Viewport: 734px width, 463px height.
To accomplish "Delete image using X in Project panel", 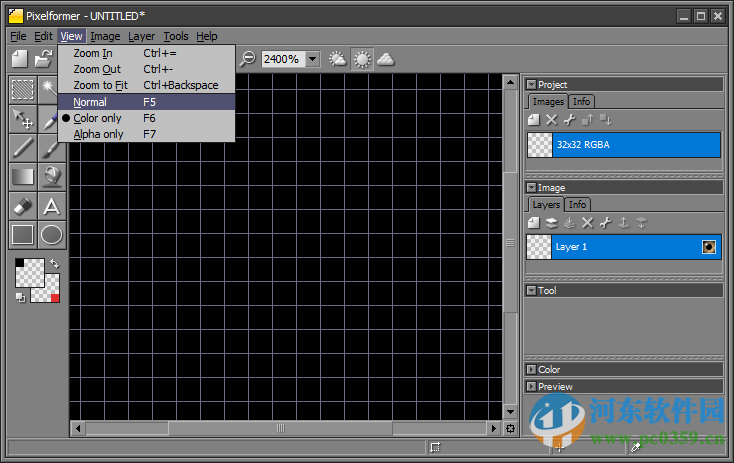I will click(x=551, y=119).
